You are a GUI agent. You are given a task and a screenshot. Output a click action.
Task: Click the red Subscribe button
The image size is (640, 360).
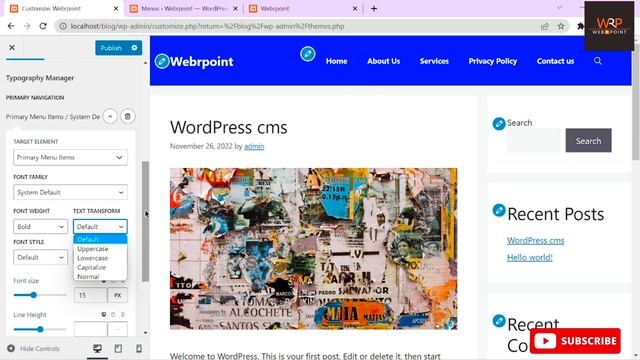pos(575,341)
